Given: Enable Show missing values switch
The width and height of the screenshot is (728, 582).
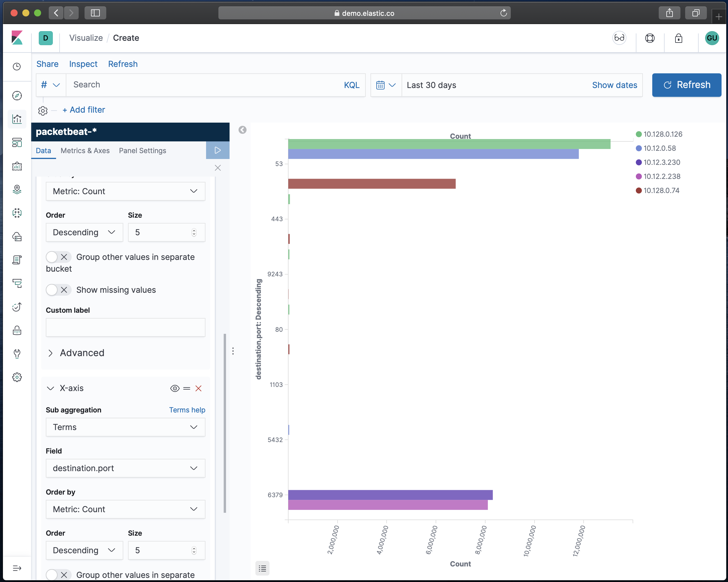Looking at the screenshot, I should 58,290.
